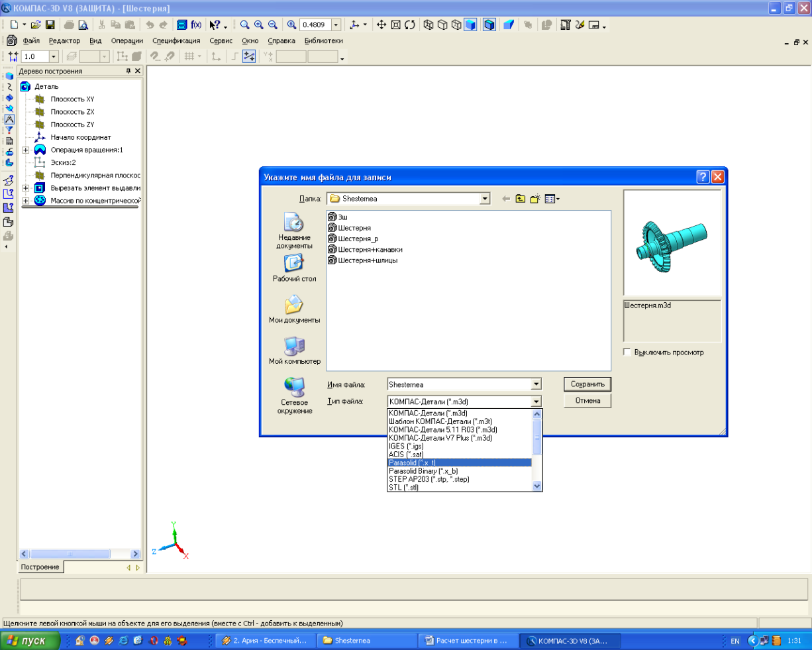The image size is (812, 650).
Task: Click the Show All fit-to-window icon
Action: coord(395,25)
